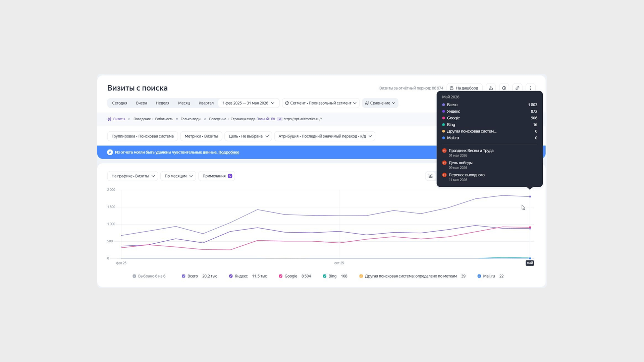The height and width of the screenshot is (362, 644).
Task: Switch to the Квартал period tab
Action: (x=206, y=103)
